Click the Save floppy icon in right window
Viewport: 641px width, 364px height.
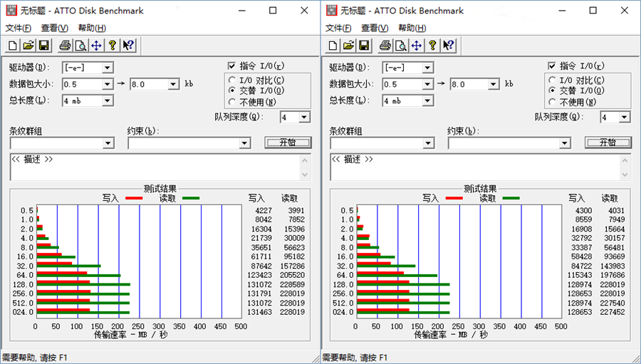pyautogui.click(x=364, y=46)
